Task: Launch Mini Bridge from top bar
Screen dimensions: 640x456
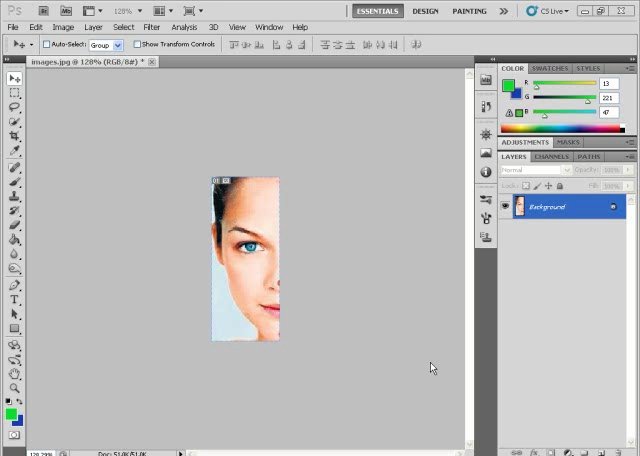Action: click(66, 11)
